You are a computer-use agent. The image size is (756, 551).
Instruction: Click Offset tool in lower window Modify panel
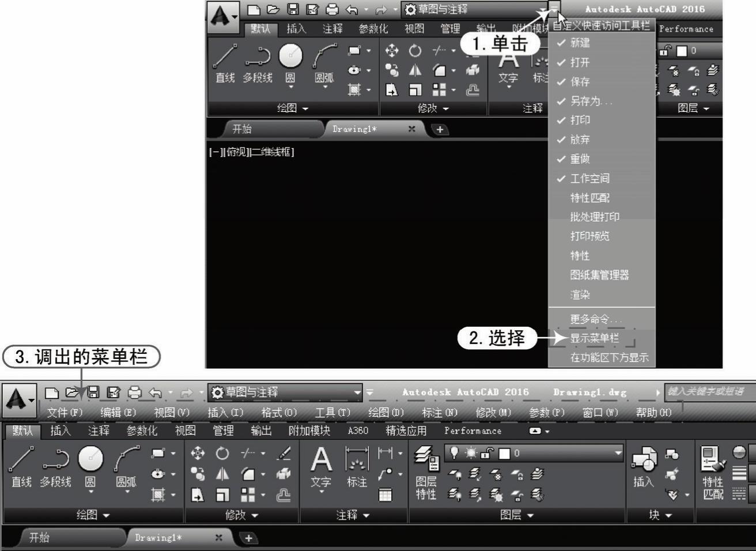pyautogui.click(x=283, y=495)
